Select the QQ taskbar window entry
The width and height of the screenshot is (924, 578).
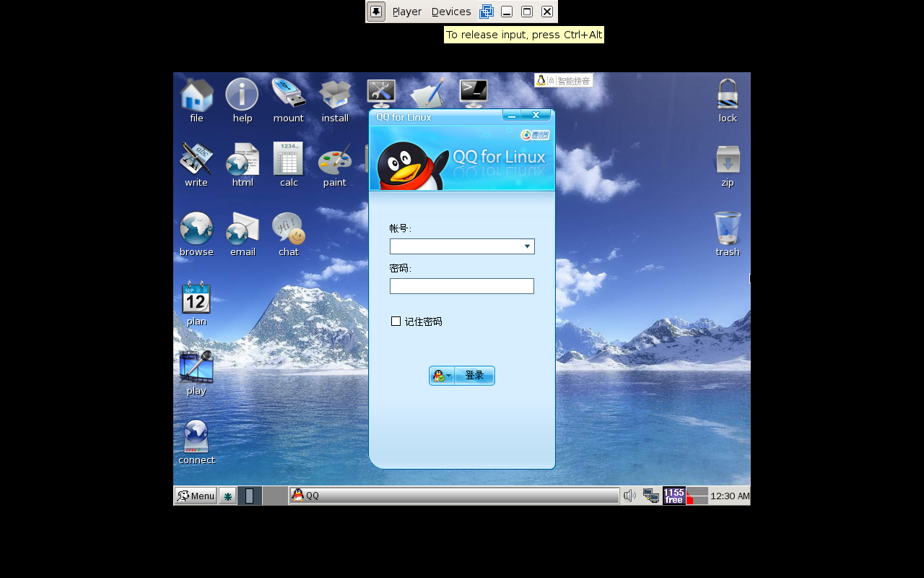(454, 496)
